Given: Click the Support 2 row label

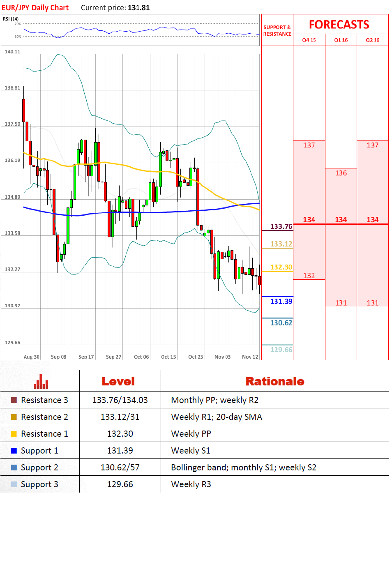Looking at the screenshot, I should [x=39, y=468].
